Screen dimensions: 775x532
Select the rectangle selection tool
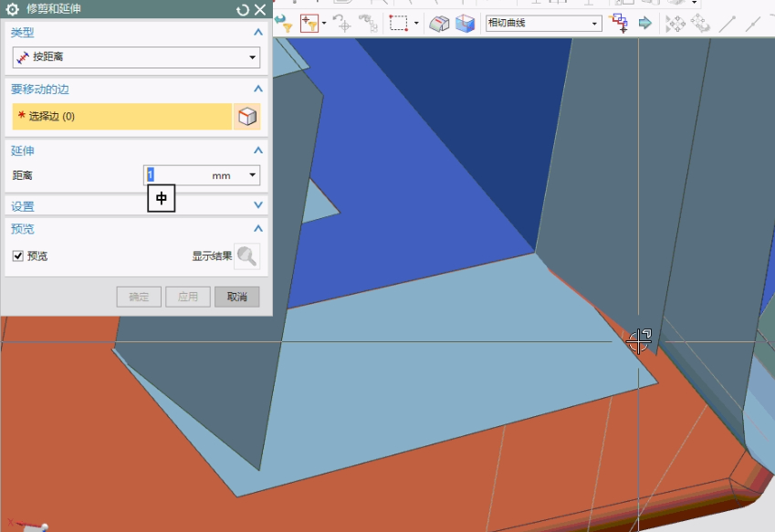pyautogui.click(x=398, y=23)
